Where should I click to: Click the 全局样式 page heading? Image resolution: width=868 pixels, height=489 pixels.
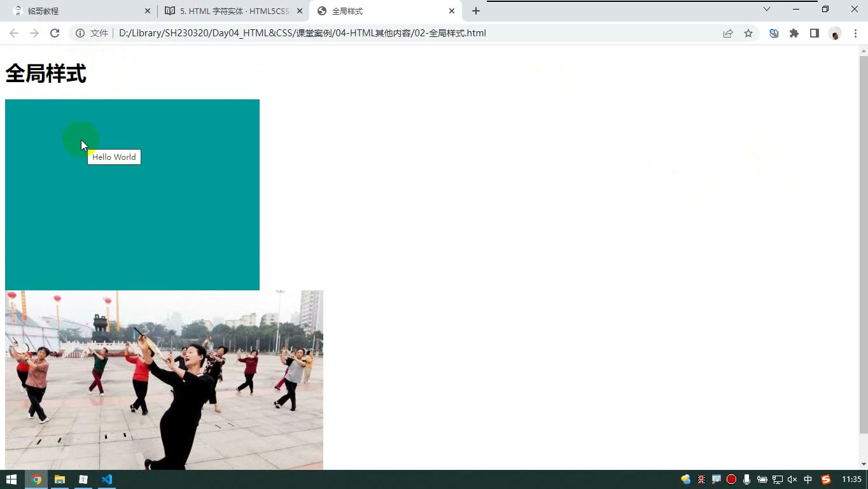(46, 74)
